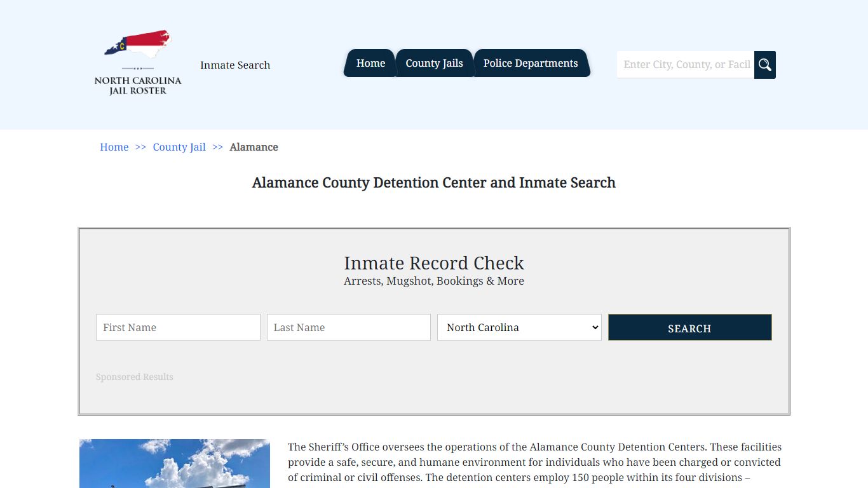
Task: Open the Police Departments menu tab
Action: coord(531,63)
